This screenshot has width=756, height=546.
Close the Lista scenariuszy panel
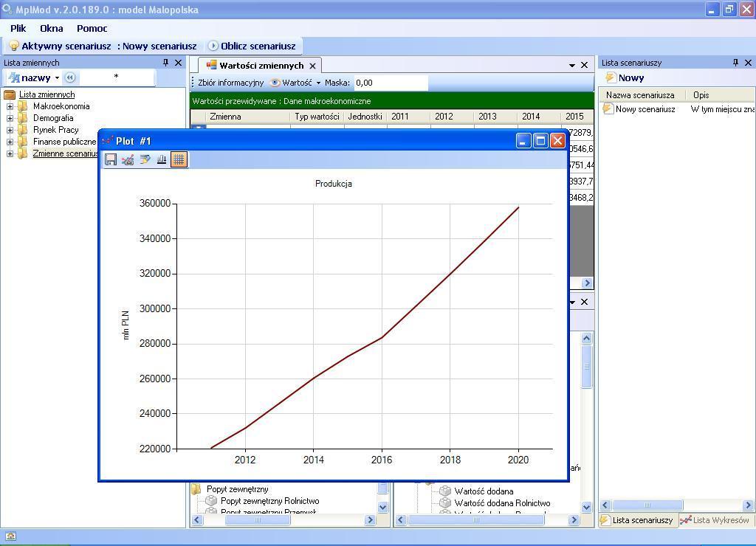point(749,63)
